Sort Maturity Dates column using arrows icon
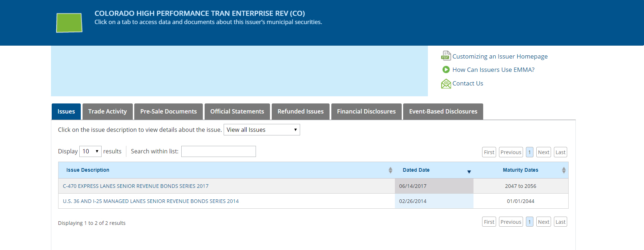 (564, 170)
